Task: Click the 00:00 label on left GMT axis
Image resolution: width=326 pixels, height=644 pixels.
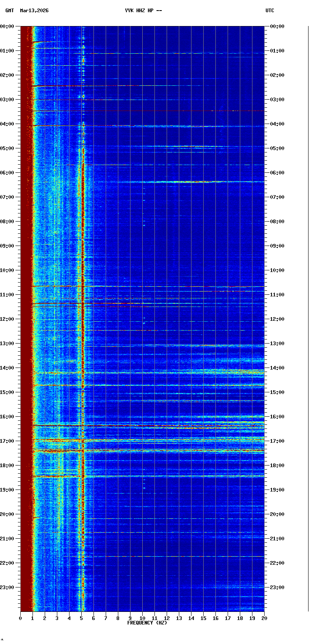Action: pos(7,26)
